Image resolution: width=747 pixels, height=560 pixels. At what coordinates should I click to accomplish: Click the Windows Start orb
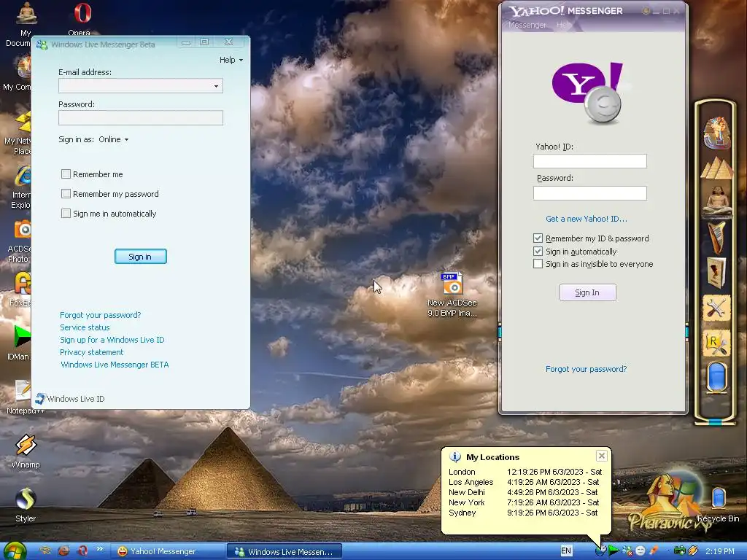pos(15,551)
